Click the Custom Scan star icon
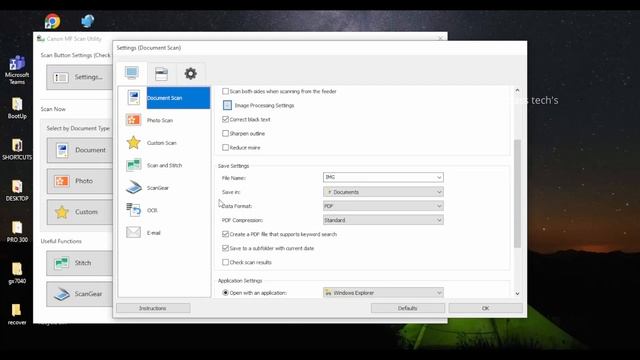 pyautogui.click(x=133, y=142)
